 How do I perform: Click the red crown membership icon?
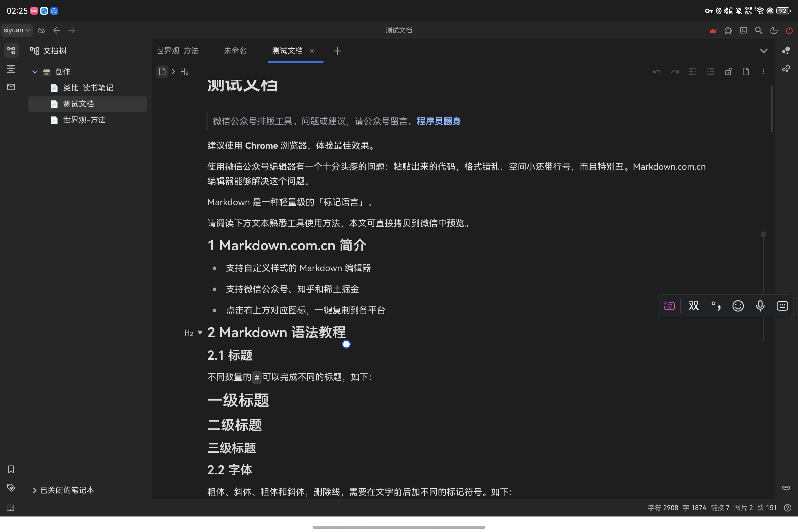tap(713, 30)
